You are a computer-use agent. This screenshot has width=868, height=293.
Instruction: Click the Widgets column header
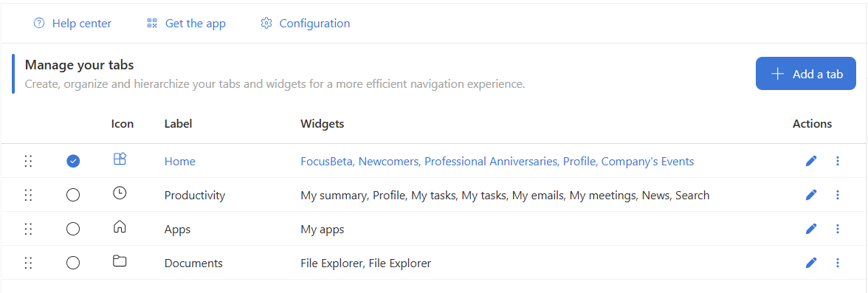[x=322, y=124]
